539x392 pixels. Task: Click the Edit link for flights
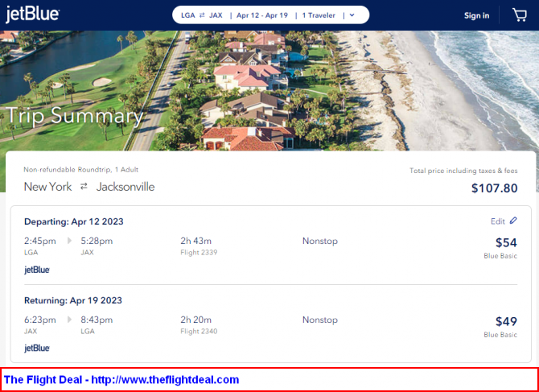coord(498,221)
